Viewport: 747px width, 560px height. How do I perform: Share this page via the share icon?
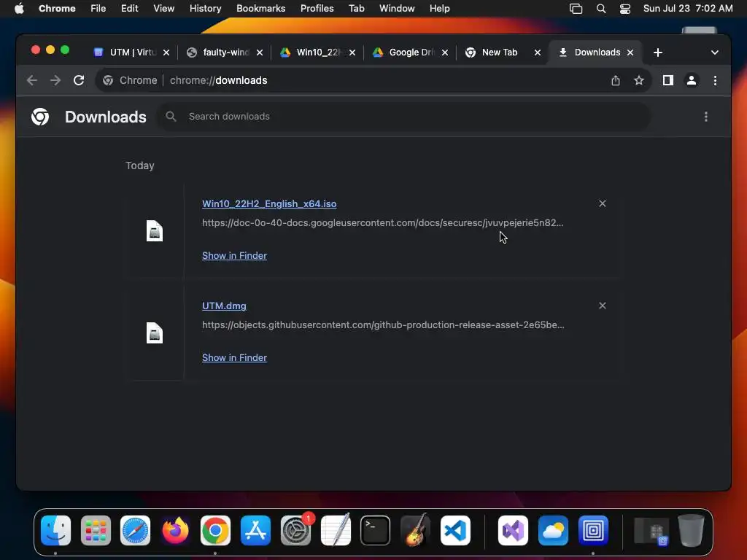pyautogui.click(x=616, y=80)
